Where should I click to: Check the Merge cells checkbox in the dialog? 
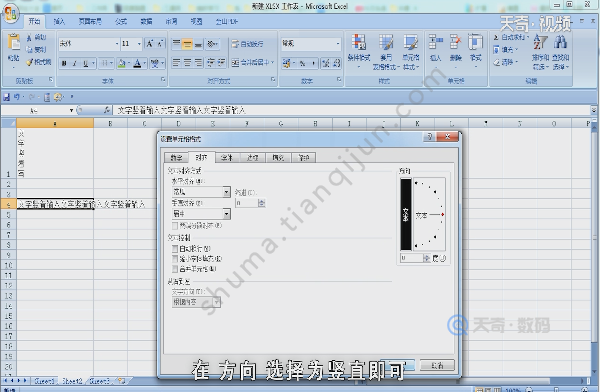click(175, 269)
